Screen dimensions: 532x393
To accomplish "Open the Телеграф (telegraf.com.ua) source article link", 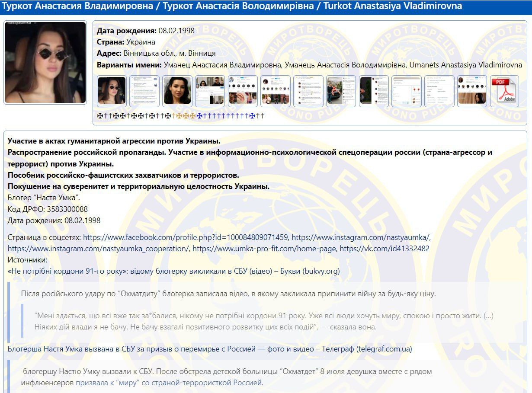I will (x=210, y=349).
